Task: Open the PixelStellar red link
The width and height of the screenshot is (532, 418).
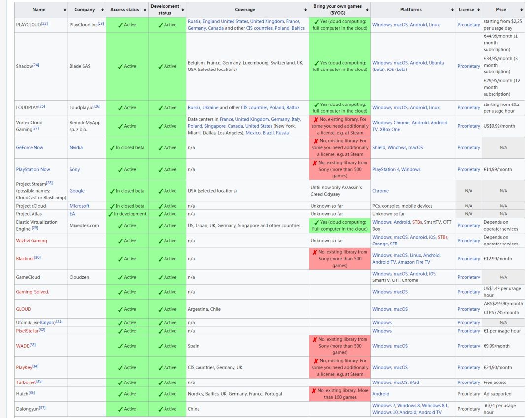Action: point(27,331)
